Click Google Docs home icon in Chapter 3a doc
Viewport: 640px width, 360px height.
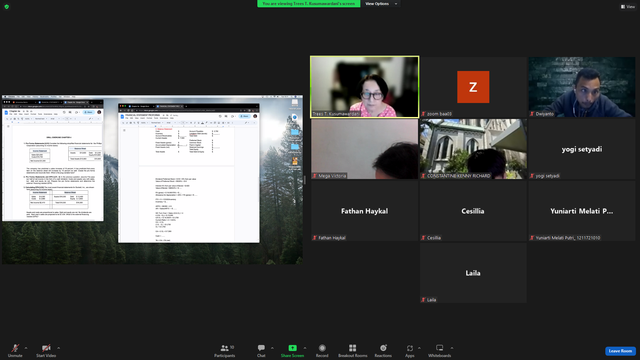click(6, 112)
